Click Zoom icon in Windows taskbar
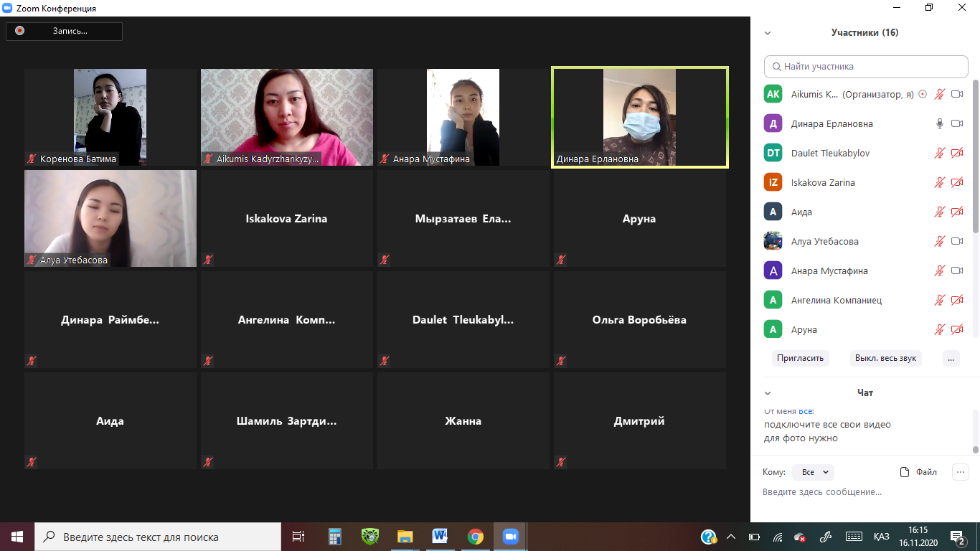980x551 pixels. (x=510, y=537)
